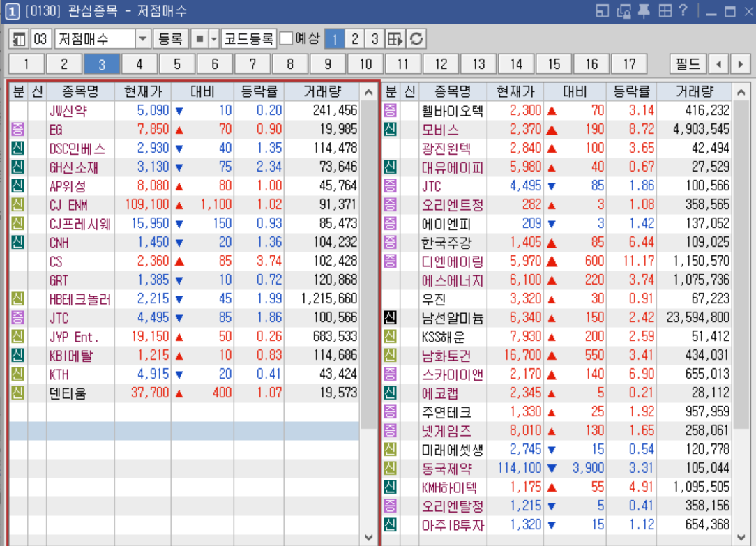Click the 신 badge next to DSC인베스
The width and height of the screenshot is (756, 546).
[18, 148]
